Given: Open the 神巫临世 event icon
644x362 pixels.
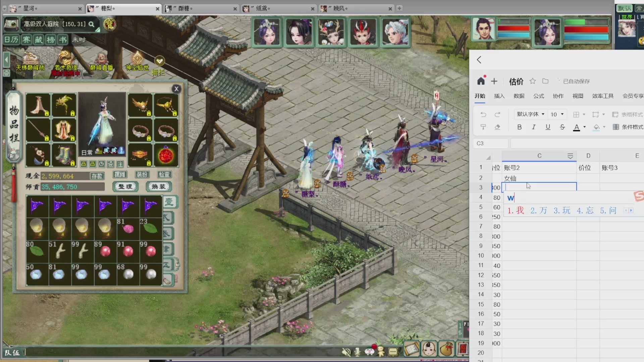Looking at the screenshot, I should click(x=137, y=61).
